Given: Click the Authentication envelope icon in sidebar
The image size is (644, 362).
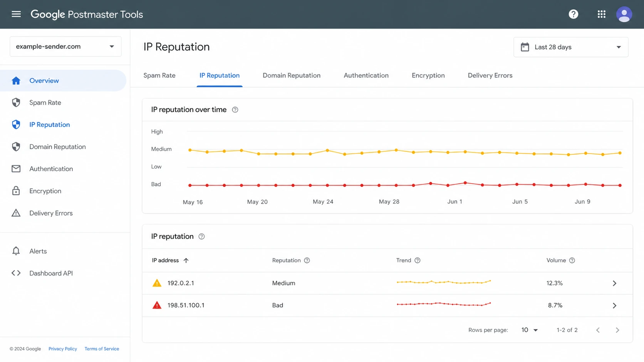Looking at the screenshot, I should tap(16, 169).
